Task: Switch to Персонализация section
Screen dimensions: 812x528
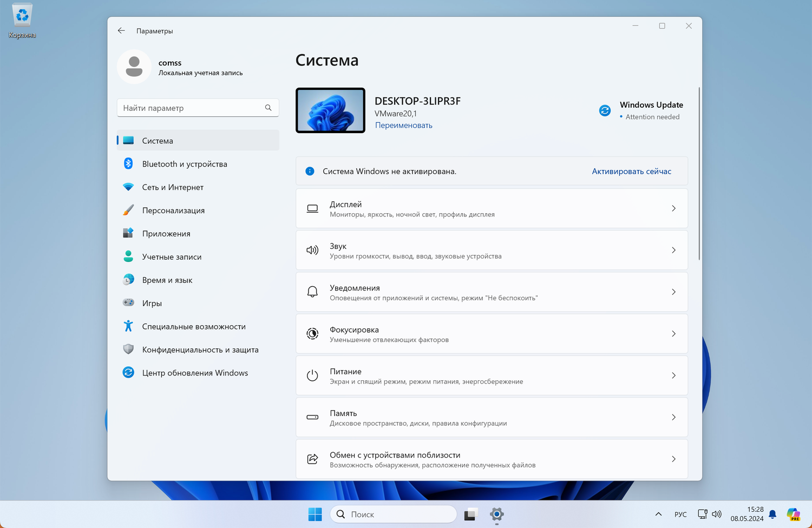Action: click(x=173, y=210)
